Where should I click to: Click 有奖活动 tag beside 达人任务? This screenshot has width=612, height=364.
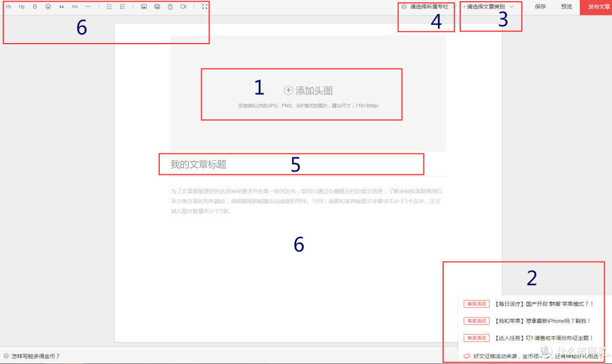coord(476,339)
